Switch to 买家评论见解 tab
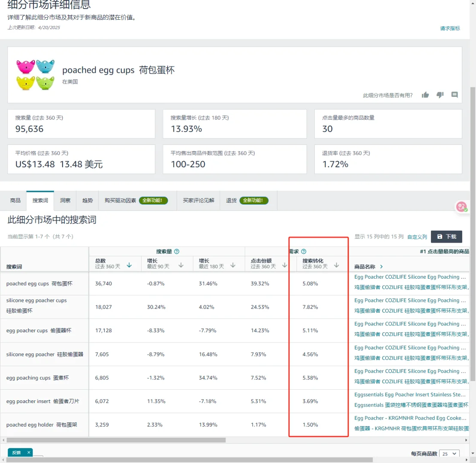The image size is (476, 463). point(198,200)
